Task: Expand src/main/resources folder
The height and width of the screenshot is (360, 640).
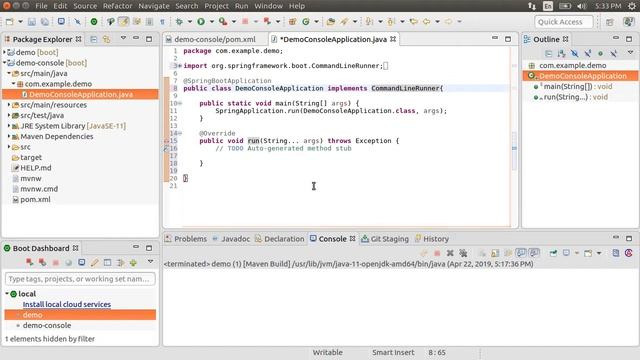Action: point(9,105)
